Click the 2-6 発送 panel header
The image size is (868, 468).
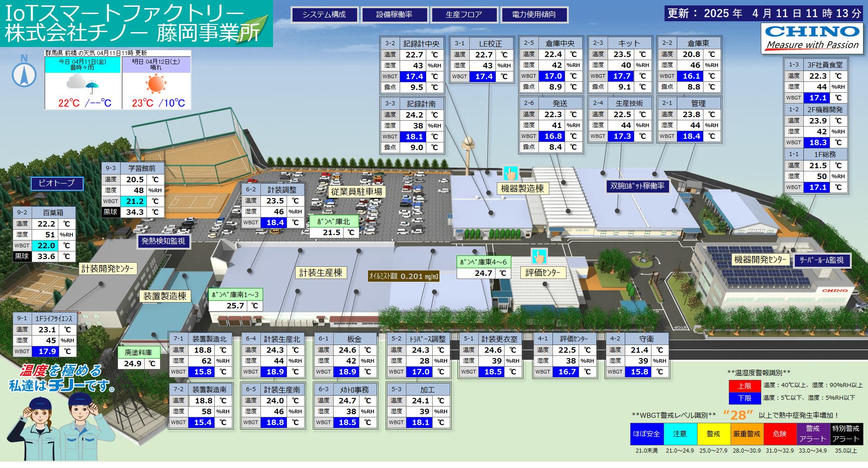551,104
